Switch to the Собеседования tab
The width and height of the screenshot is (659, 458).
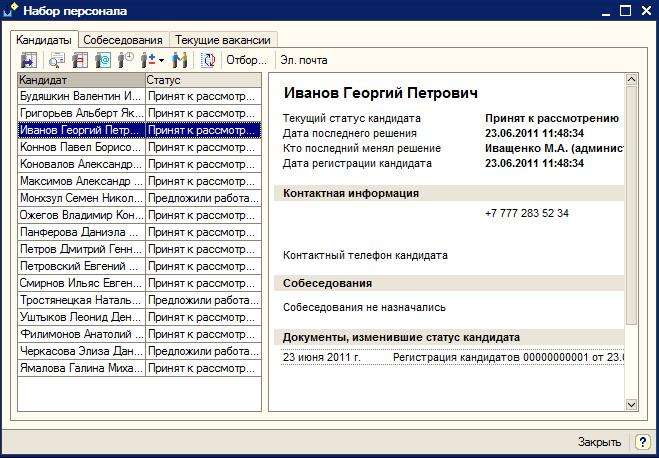(x=123, y=40)
